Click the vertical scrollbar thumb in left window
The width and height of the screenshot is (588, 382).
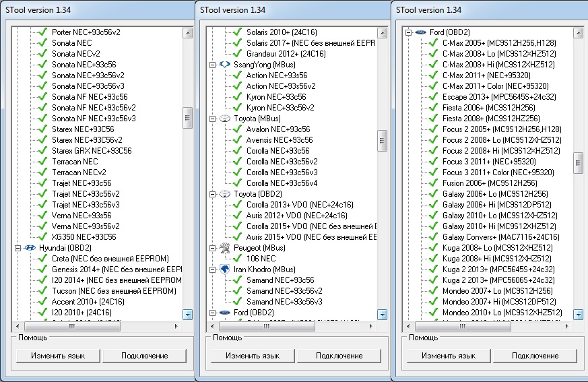tap(187, 118)
